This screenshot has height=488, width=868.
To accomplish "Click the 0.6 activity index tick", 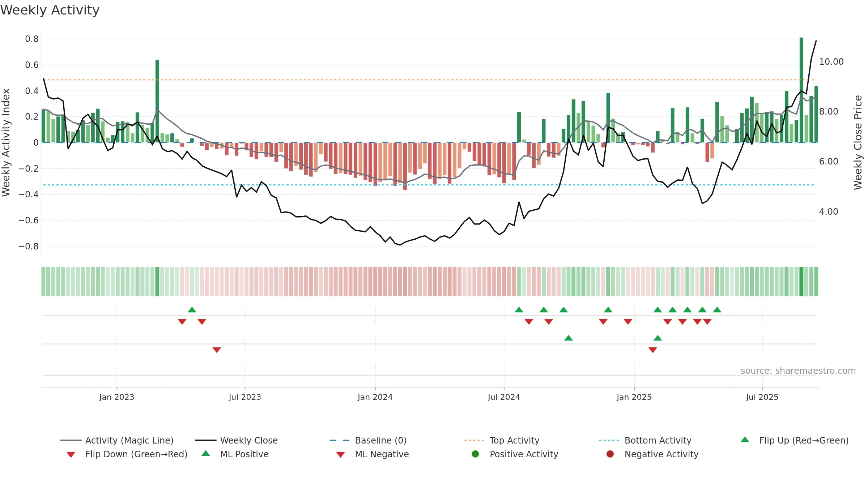I will (32, 65).
